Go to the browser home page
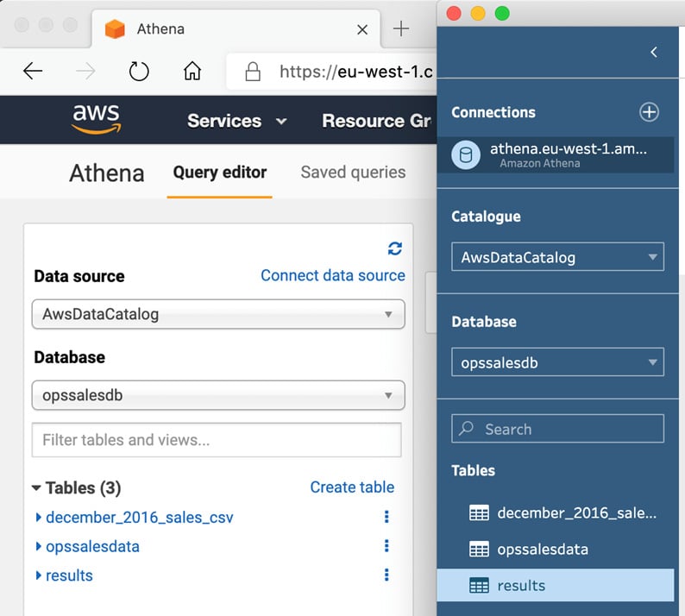The height and width of the screenshot is (616, 685). coord(192,71)
